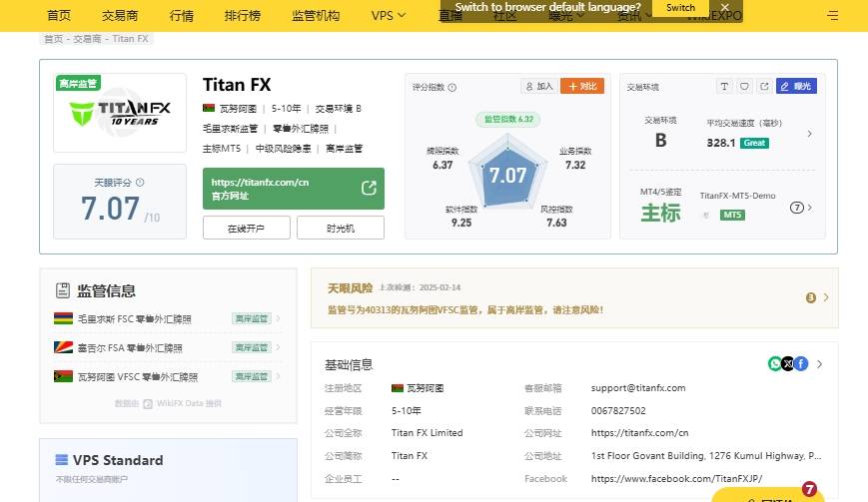This screenshot has width=868, height=502.
Task: Click the X (Twitter) social icon
Action: 788,363
